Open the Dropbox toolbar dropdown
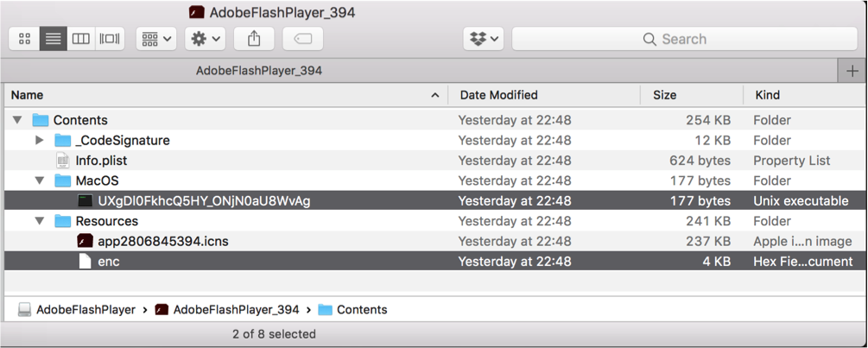 tap(484, 39)
